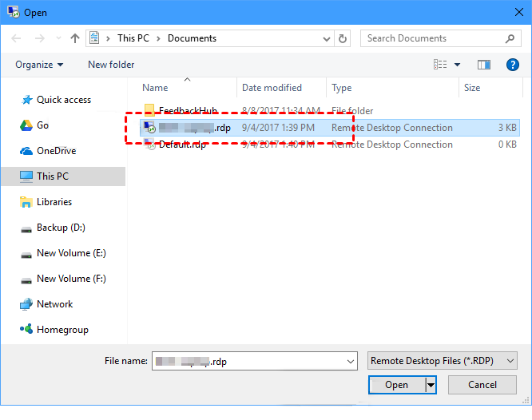The width and height of the screenshot is (532, 420).
Task: Refresh the Documents folder view
Action: click(343, 38)
